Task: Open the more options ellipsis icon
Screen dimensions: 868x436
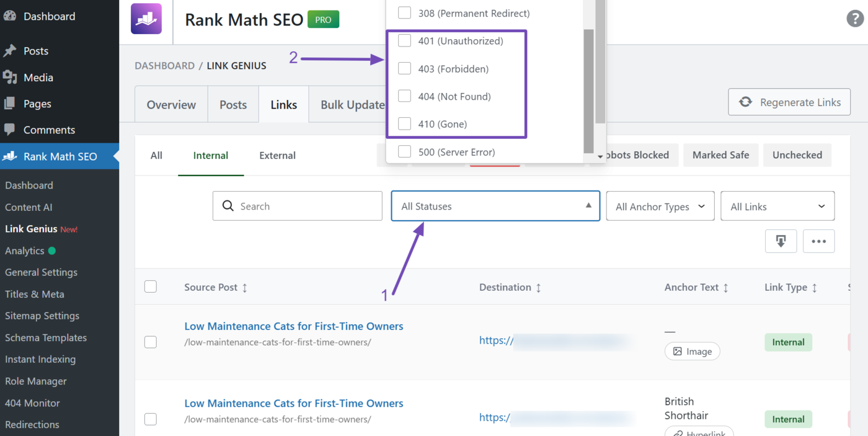Action: pos(818,241)
